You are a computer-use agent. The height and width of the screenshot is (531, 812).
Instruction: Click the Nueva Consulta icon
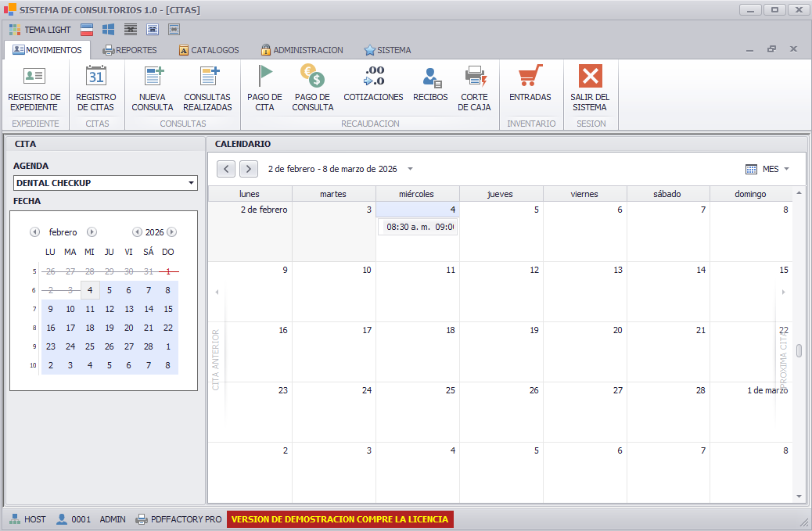click(x=153, y=77)
